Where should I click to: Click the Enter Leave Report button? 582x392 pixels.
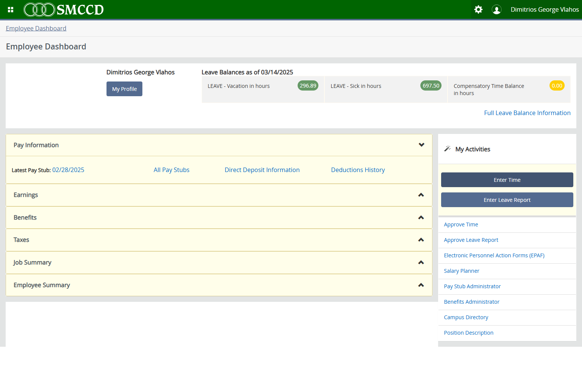tap(507, 200)
